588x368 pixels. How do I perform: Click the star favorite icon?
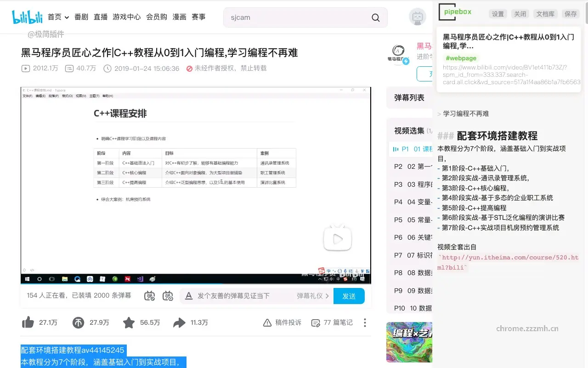coord(129,323)
